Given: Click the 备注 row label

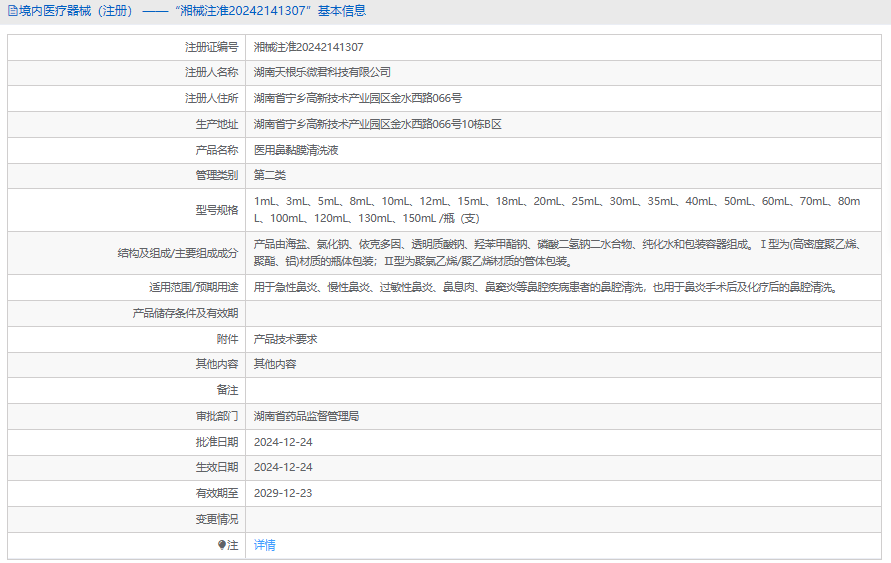Looking at the screenshot, I should tap(227, 390).
